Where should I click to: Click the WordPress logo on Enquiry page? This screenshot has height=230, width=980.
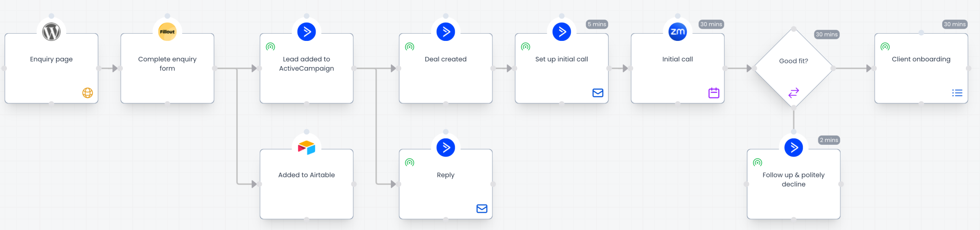click(x=51, y=32)
